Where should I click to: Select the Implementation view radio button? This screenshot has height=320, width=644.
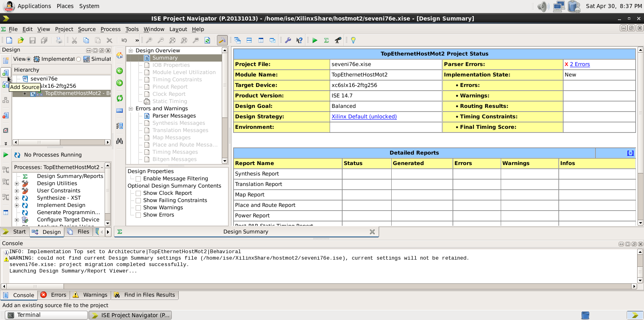pyautogui.click(x=29, y=59)
